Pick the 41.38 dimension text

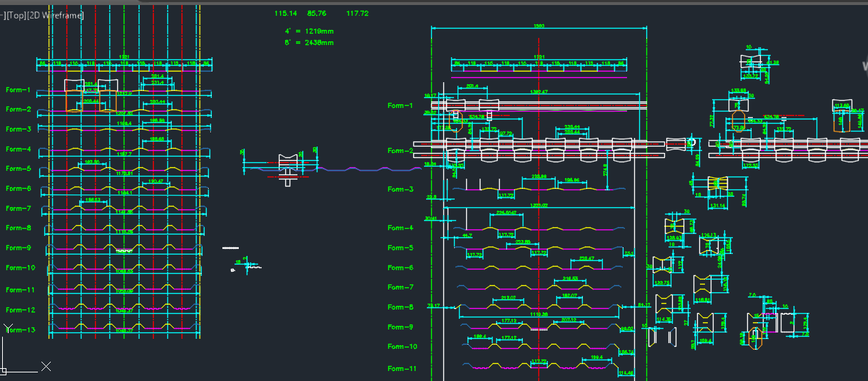click(x=774, y=63)
